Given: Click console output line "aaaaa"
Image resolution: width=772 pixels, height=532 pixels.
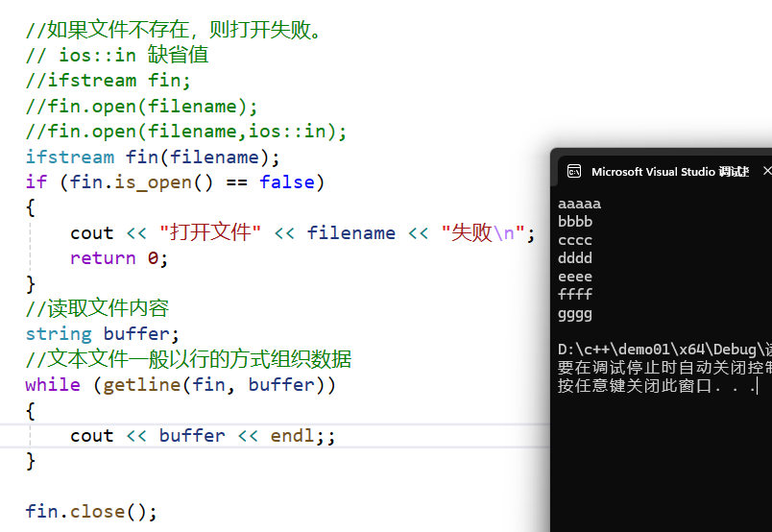Looking at the screenshot, I should coord(580,204).
